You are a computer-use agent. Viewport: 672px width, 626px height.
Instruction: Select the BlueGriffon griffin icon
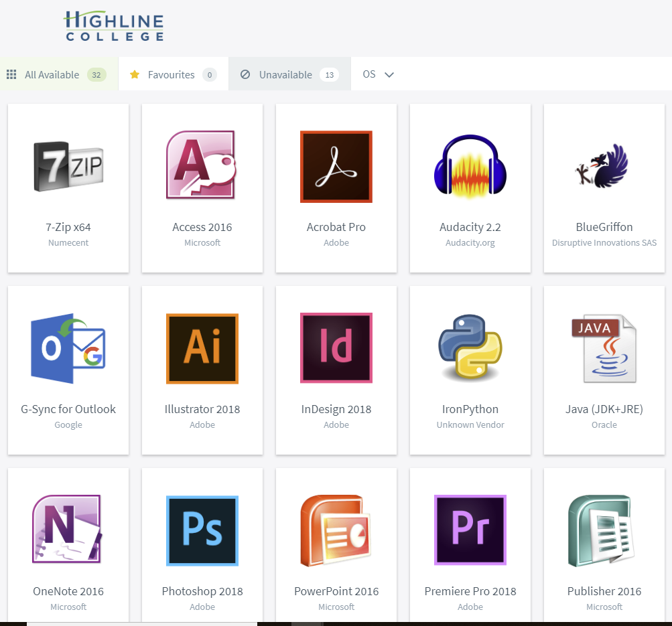602,166
